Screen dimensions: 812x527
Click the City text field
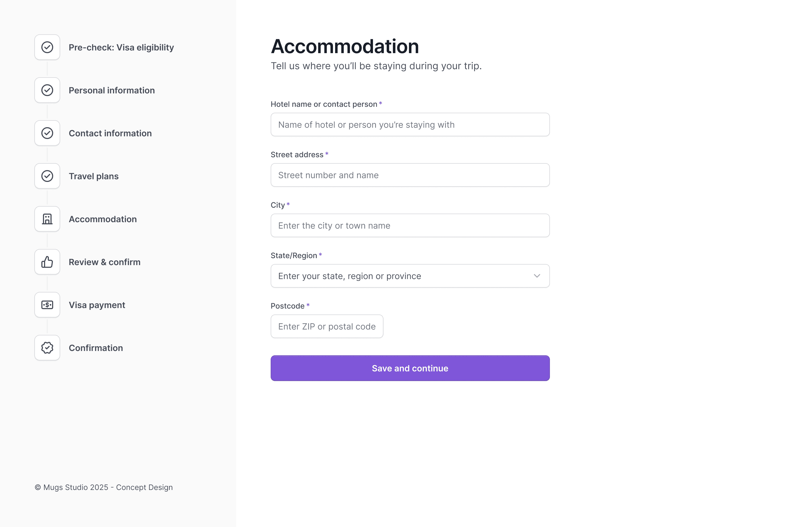pos(409,225)
